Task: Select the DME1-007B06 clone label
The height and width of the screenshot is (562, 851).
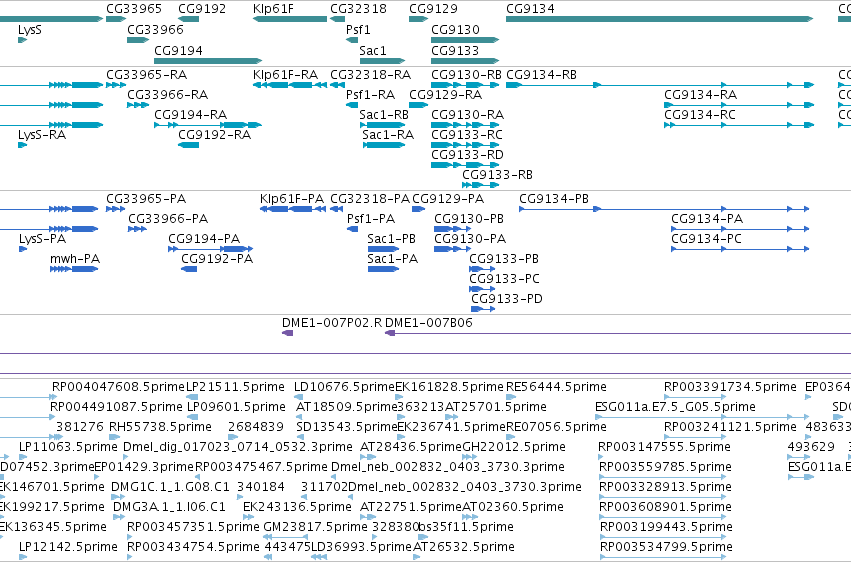Action: click(429, 323)
